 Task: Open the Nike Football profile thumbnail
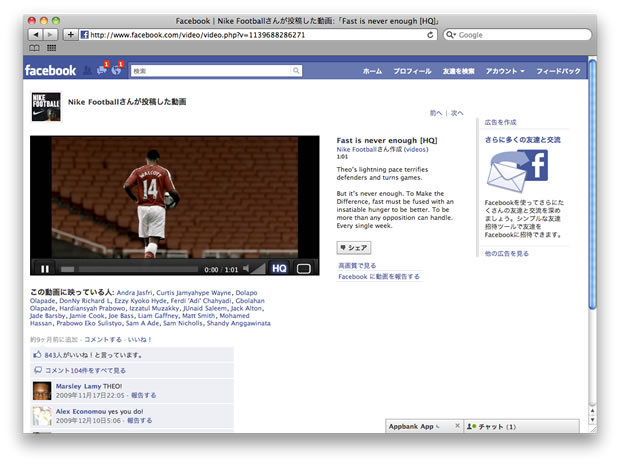coord(46,107)
